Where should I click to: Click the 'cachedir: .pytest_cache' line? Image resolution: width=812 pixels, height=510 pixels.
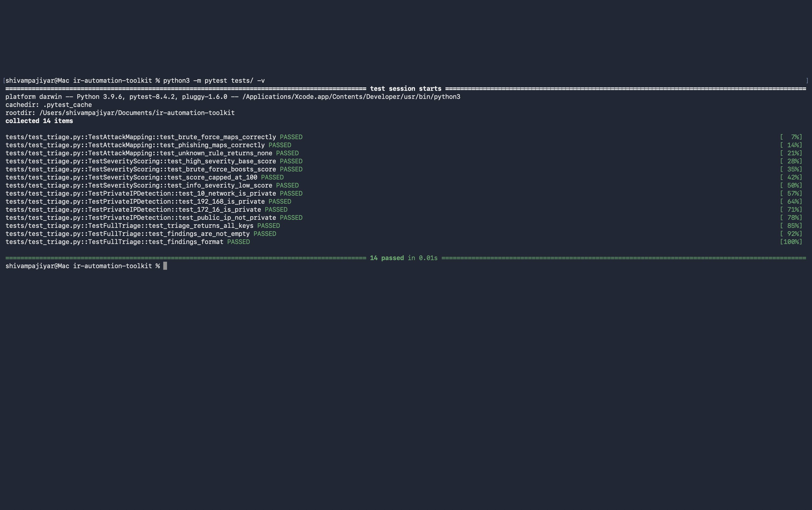click(49, 105)
